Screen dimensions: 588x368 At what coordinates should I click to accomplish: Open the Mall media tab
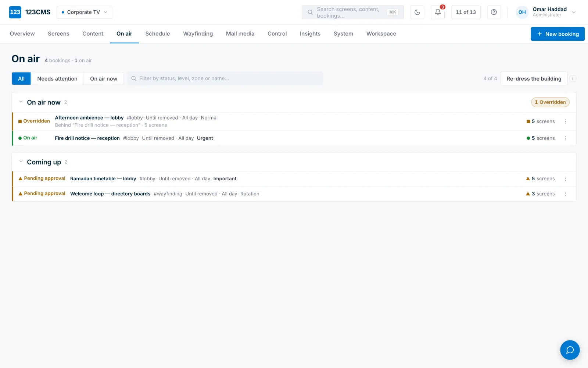[240, 34]
